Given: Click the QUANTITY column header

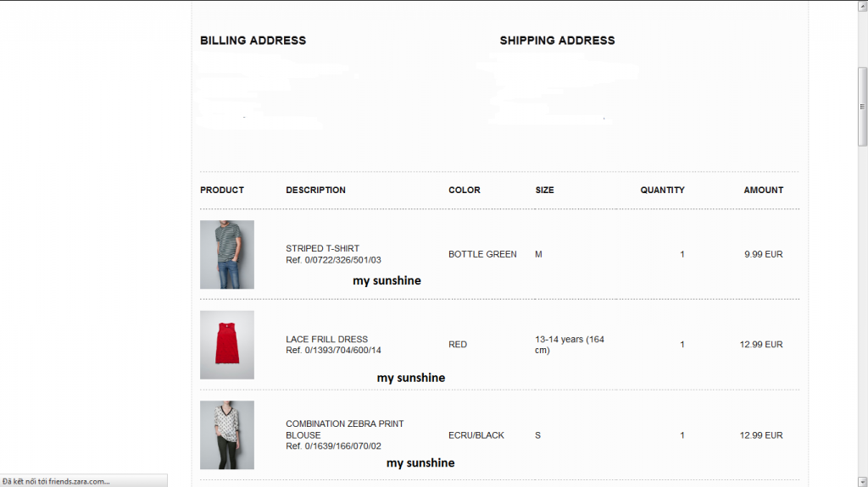Looking at the screenshot, I should click(662, 191).
